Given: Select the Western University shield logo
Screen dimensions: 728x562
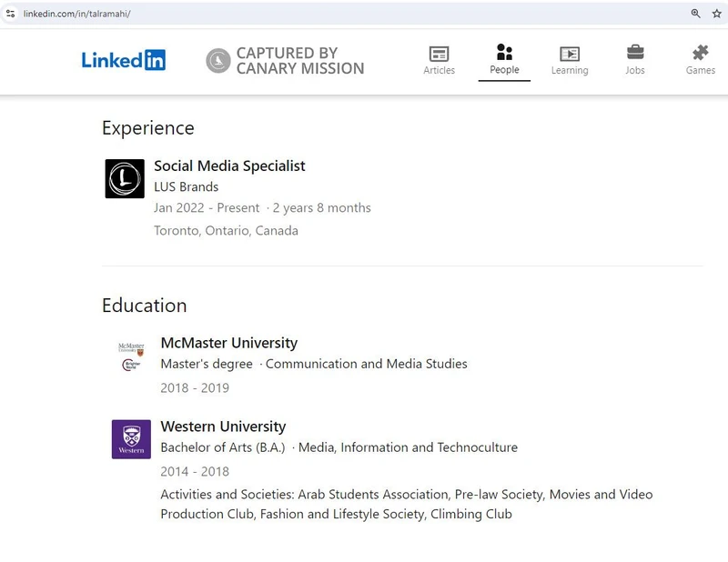Looking at the screenshot, I should coord(130,438).
